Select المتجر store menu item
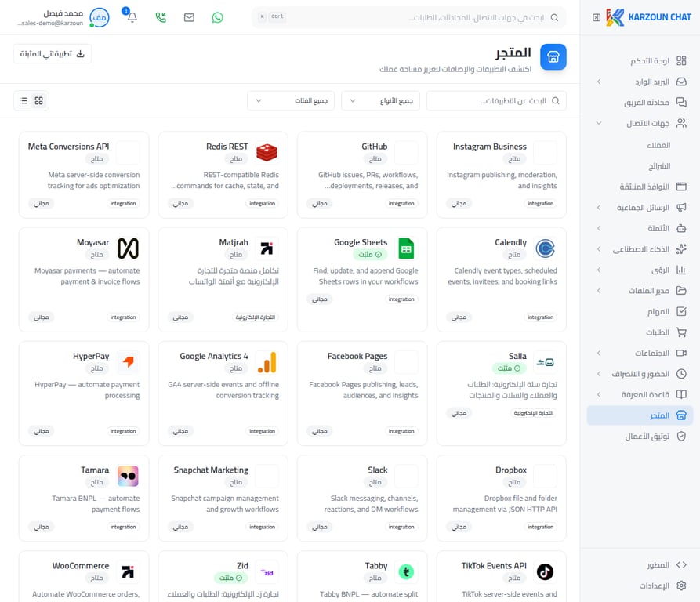Screen dimensions: 700x602 click(640, 415)
